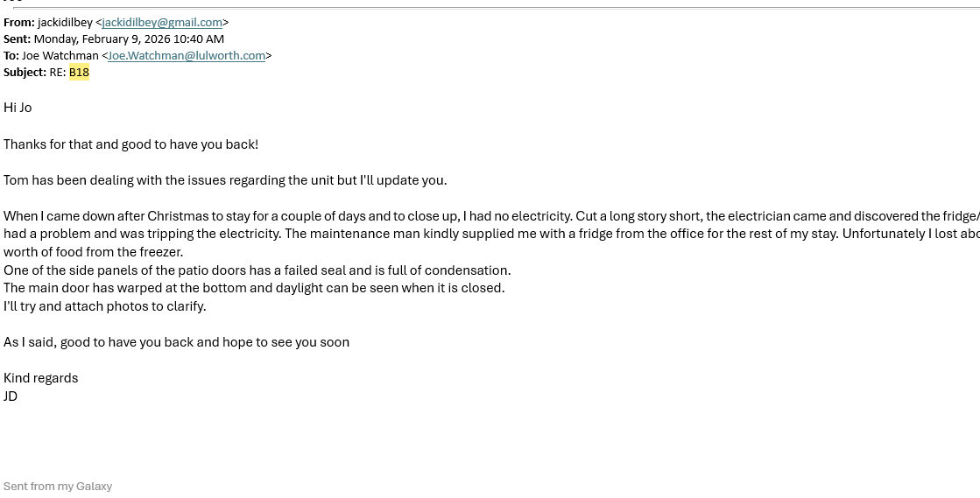The image size is (980, 498).
Task: Click the "JD" signature initials
Action: (x=11, y=396)
